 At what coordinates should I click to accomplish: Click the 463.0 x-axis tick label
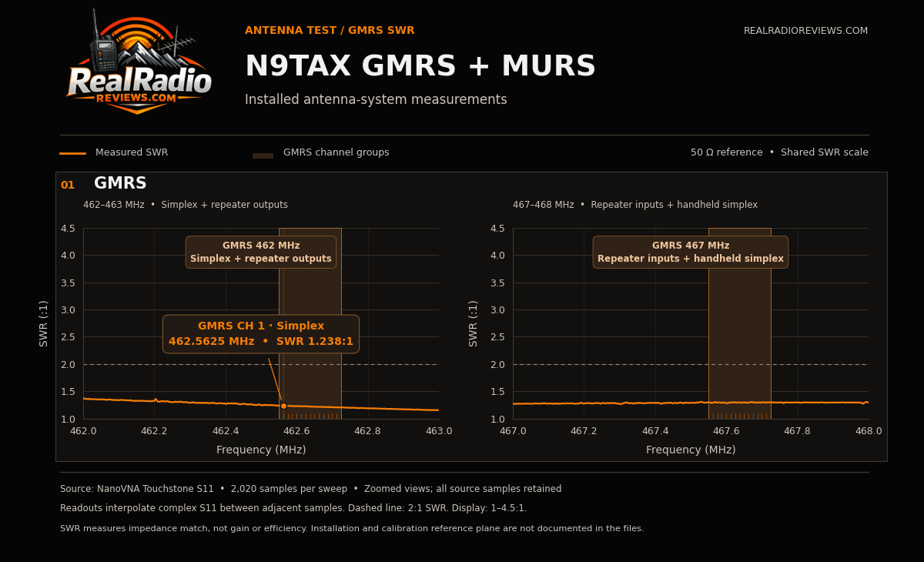(x=439, y=431)
